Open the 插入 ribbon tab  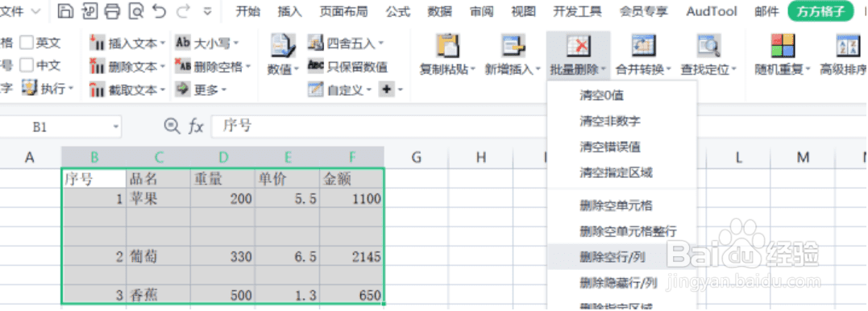[290, 11]
